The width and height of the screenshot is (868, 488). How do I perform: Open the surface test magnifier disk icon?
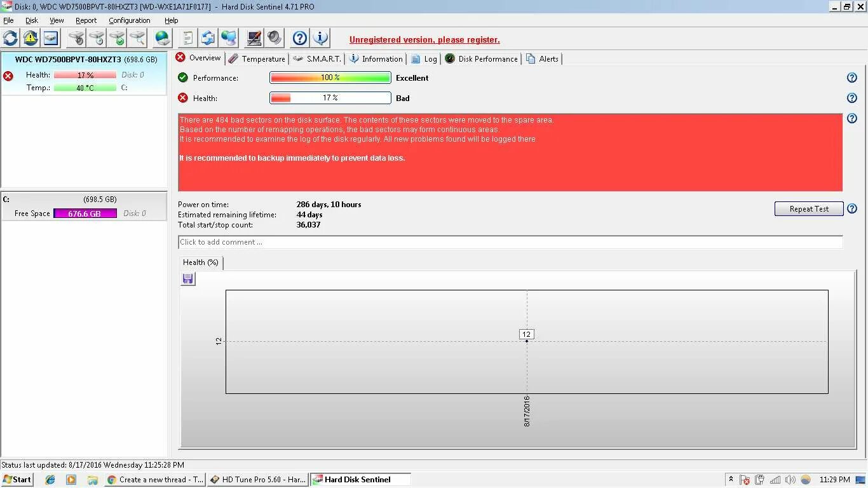coord(137,38)
